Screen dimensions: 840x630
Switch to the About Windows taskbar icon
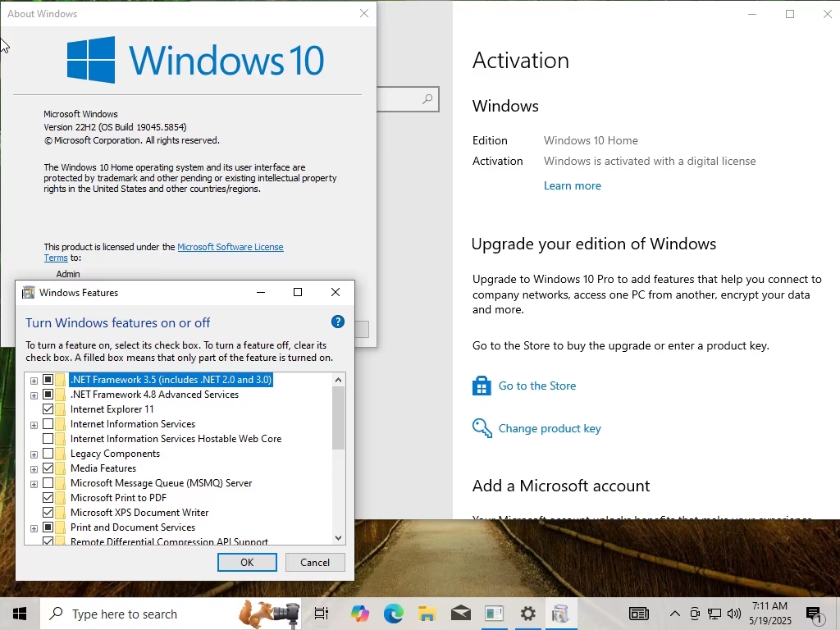[x=494, y=614]
